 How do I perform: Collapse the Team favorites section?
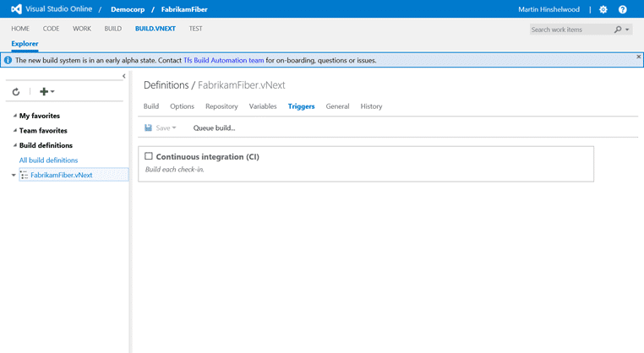point(14,131)
